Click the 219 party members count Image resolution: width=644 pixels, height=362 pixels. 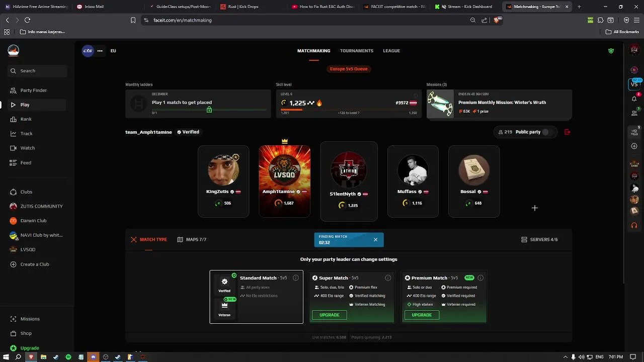[x=505, y=132]
